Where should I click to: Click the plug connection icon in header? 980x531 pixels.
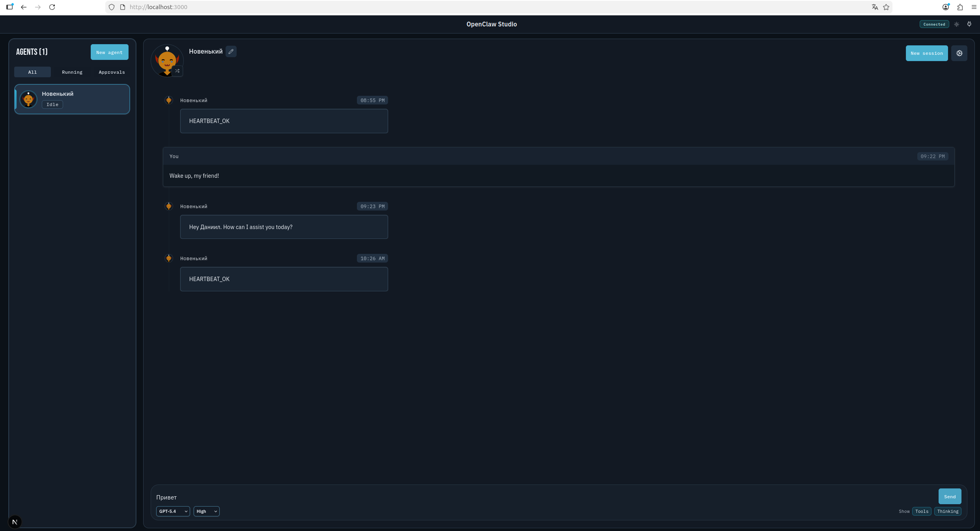pyautogui.click(x=969, y=24)
